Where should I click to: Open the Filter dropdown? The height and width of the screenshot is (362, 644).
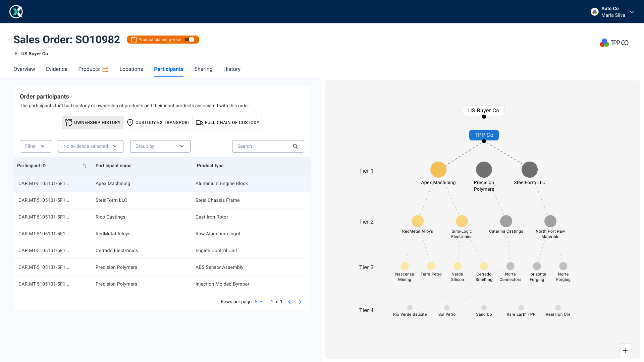(35, 146)
